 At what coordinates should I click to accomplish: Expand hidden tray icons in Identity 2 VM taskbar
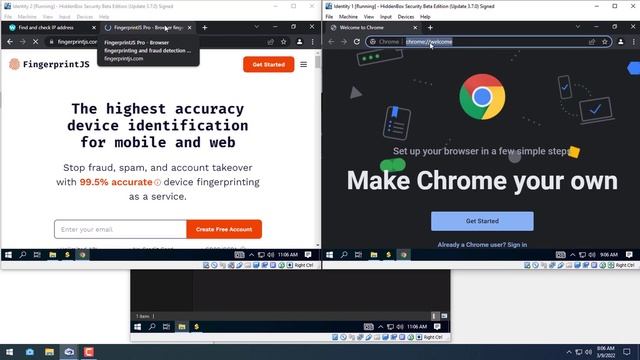click(x=251, y=255)
